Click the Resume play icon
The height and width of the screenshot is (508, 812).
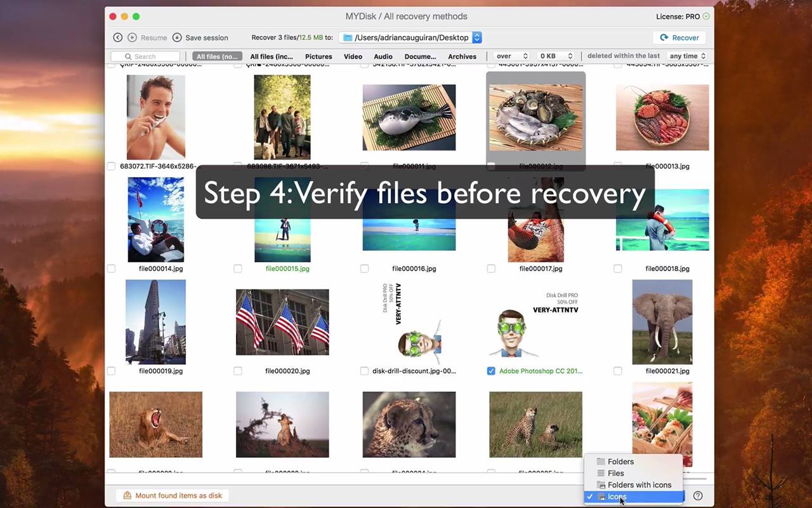(x=133, y=37)
